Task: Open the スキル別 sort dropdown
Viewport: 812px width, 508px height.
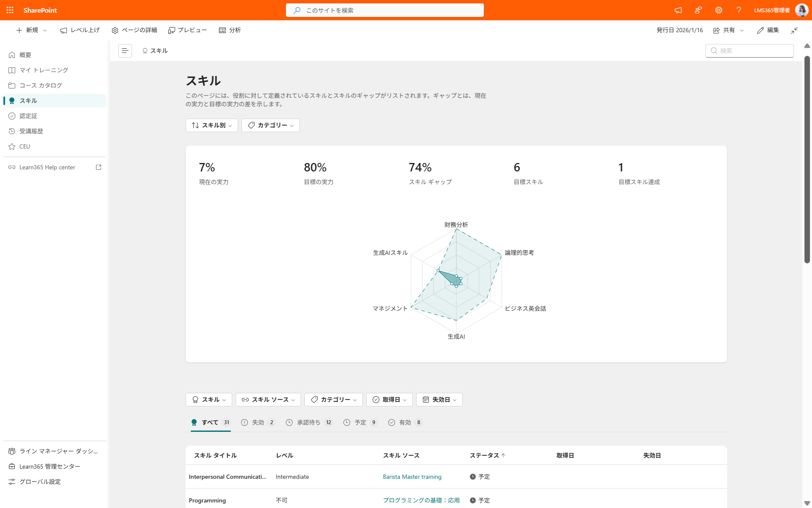Action: coord(212,125)
